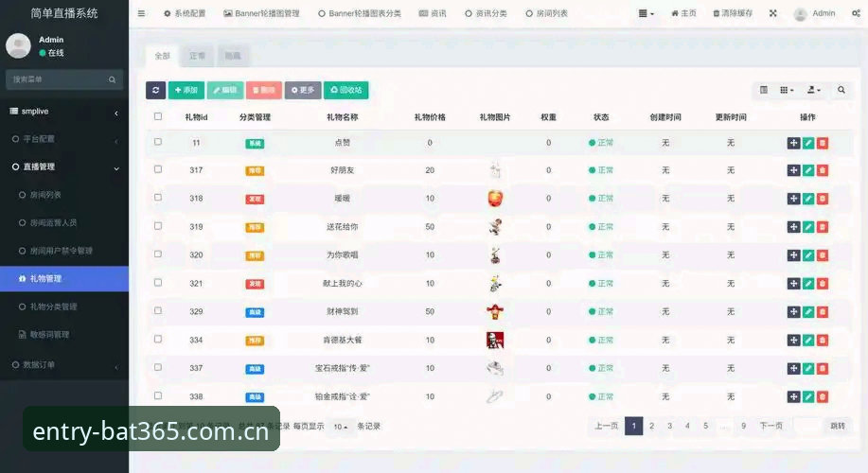Open the 房间列表 top menu

pos(546,13)
